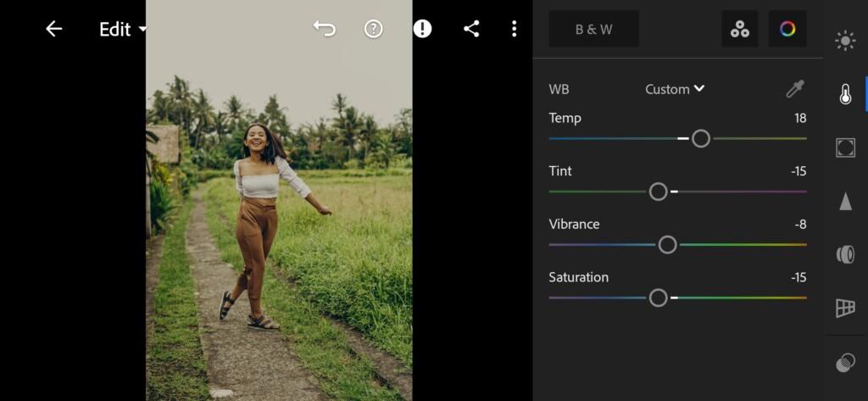Open Color Grading three-circles icon
Image resolution: width=868 pixels, height=401 pixels.
point(739,29)
